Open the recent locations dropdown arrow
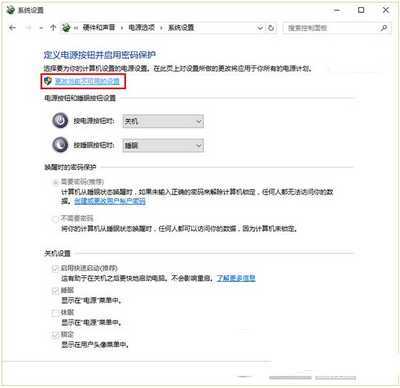 pos(41,28)
